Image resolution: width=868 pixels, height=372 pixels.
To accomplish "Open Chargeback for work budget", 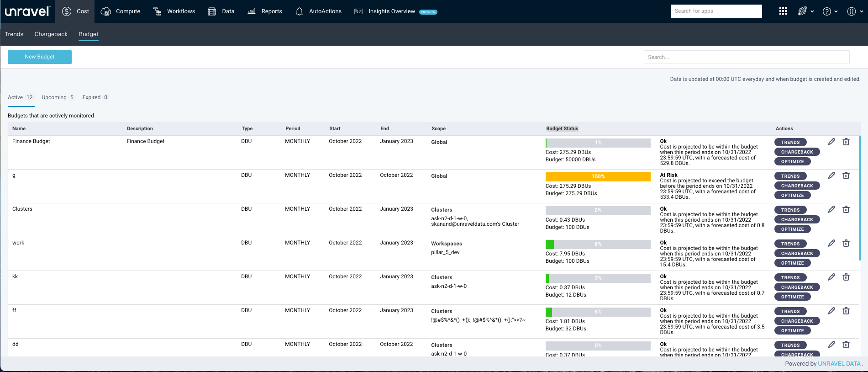I will (x=797, y=254).
